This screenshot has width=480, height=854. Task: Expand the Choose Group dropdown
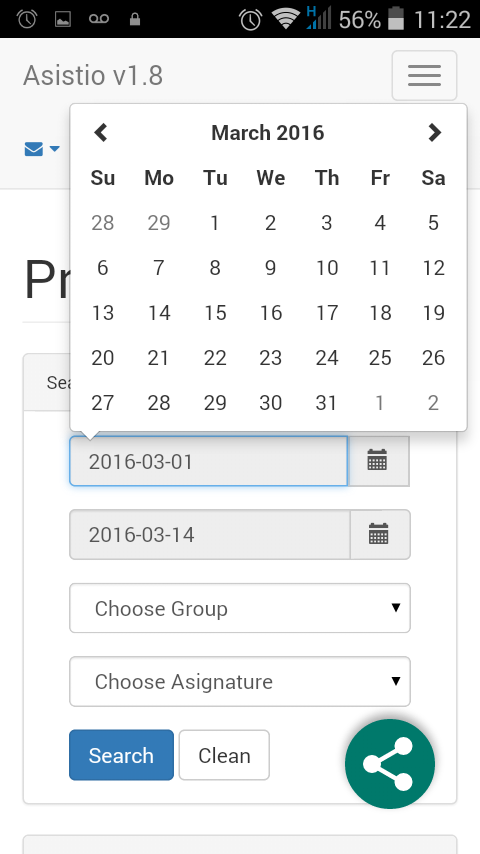click(240, 608)
